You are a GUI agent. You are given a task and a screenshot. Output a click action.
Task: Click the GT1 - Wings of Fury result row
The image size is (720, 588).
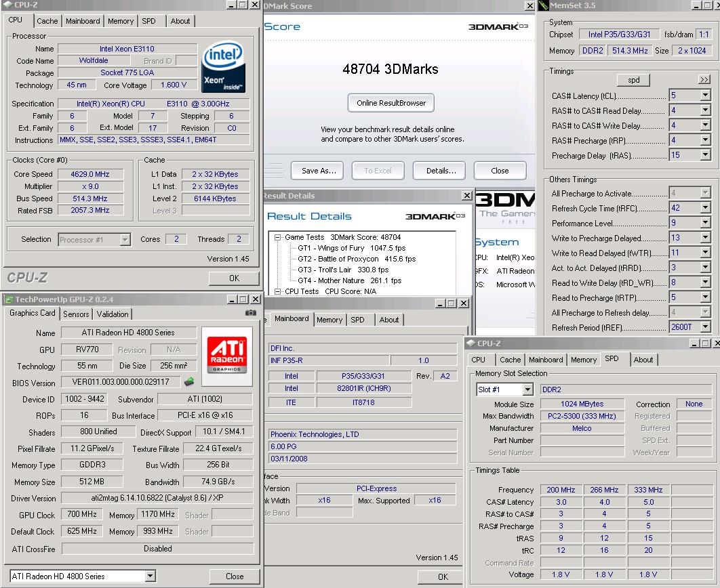pyautogui.click(x=351, y=248)
